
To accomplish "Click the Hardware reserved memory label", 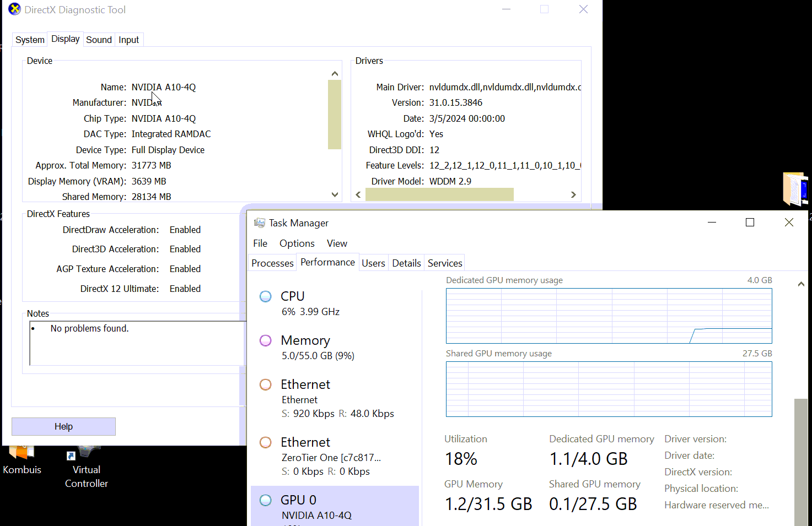I will tap(717, 505).
